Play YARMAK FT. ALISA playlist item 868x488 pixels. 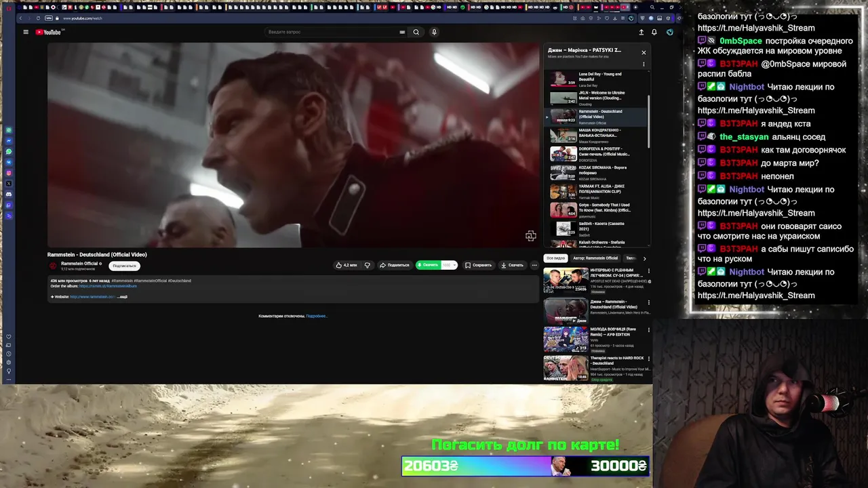(597, 191)
